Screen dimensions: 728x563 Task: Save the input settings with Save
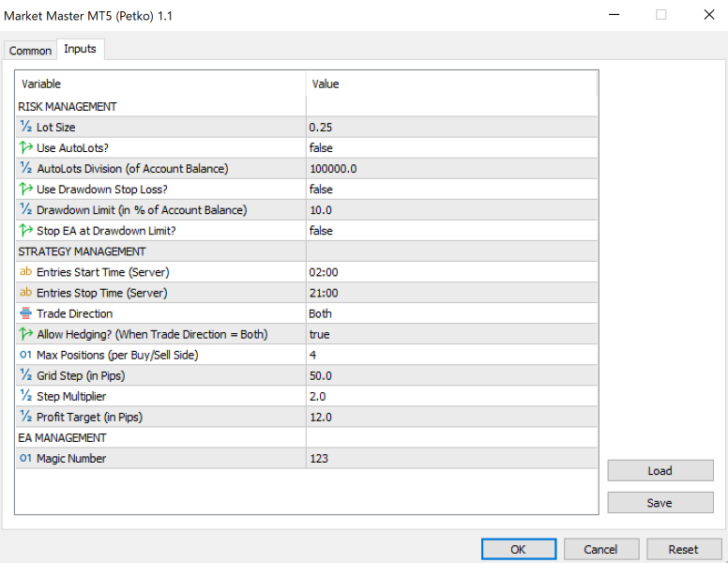coord(660,503)
